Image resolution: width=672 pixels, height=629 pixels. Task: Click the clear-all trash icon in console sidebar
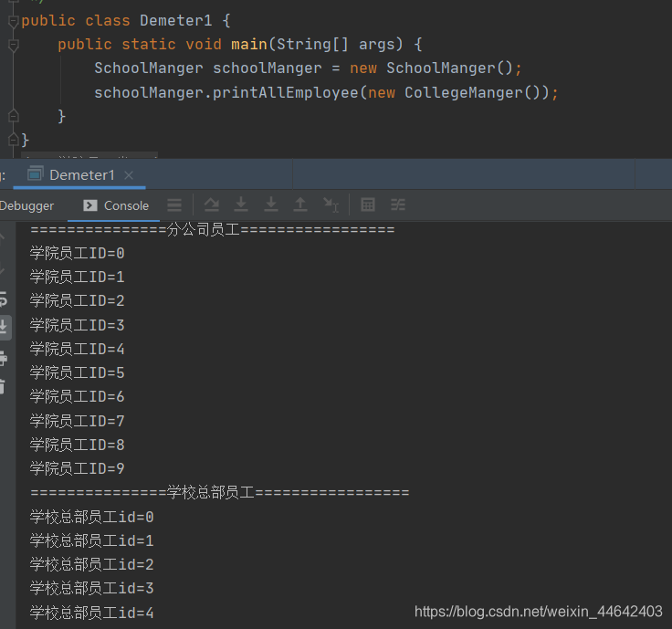(x=3, y=386)
